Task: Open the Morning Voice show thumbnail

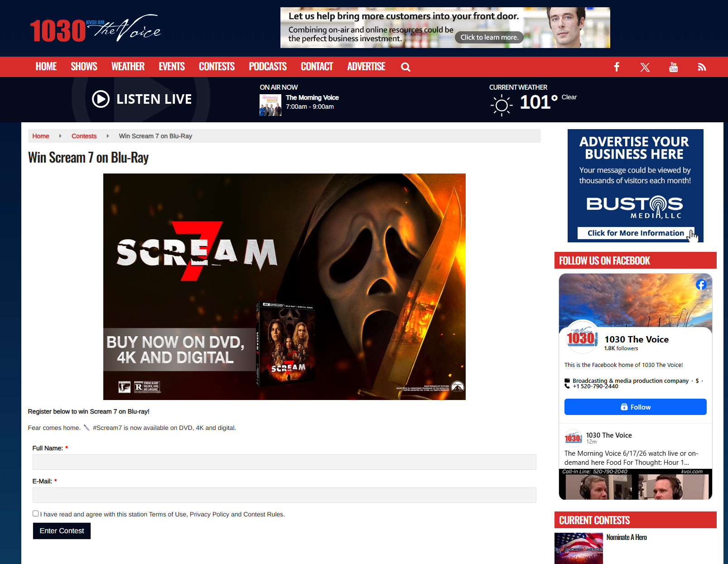Action: 270,105
